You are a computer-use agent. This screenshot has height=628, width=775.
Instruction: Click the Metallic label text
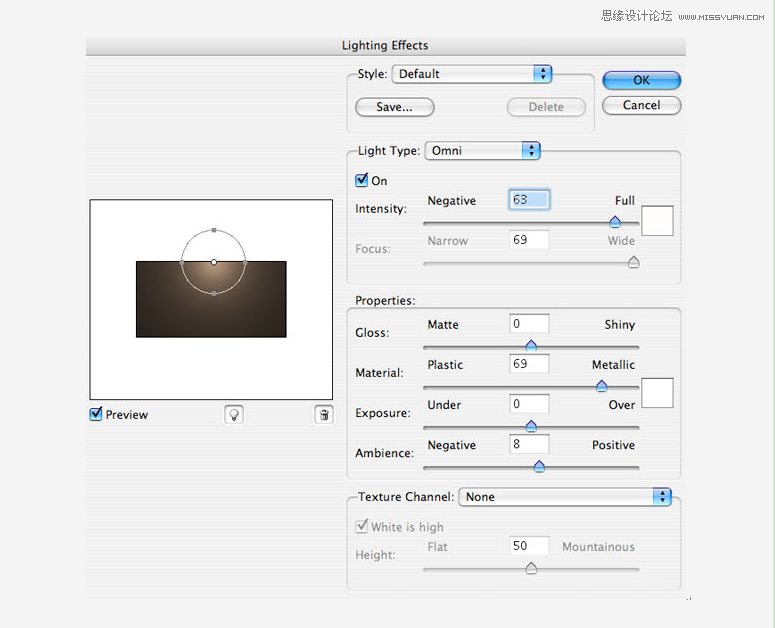[613, 365]
